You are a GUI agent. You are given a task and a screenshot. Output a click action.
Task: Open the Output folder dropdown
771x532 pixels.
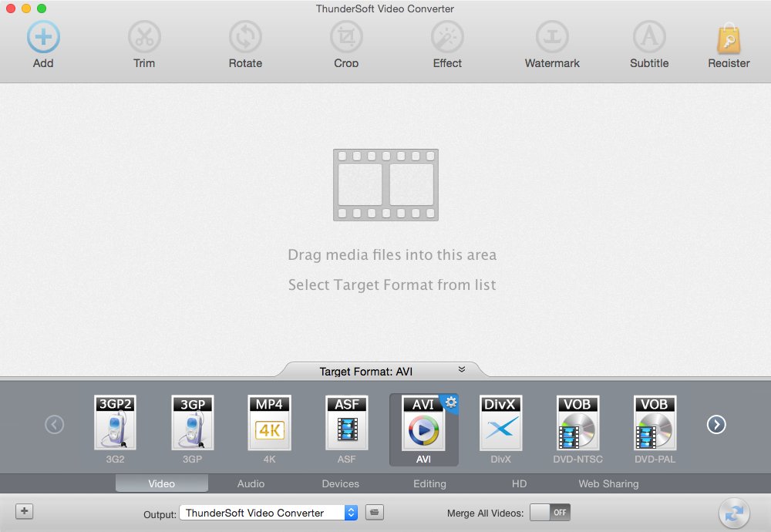pos(268,513)
